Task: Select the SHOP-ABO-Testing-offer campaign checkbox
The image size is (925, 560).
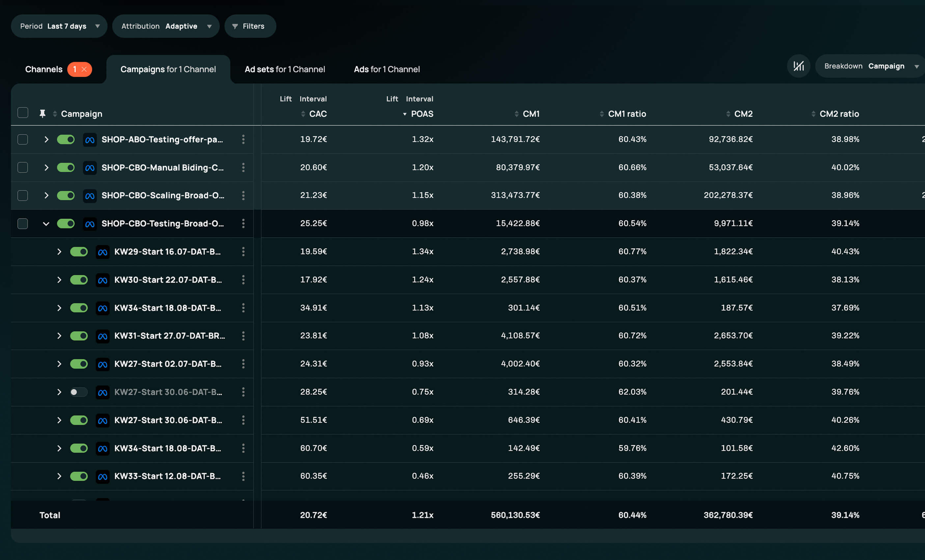Action: [23, 139]
